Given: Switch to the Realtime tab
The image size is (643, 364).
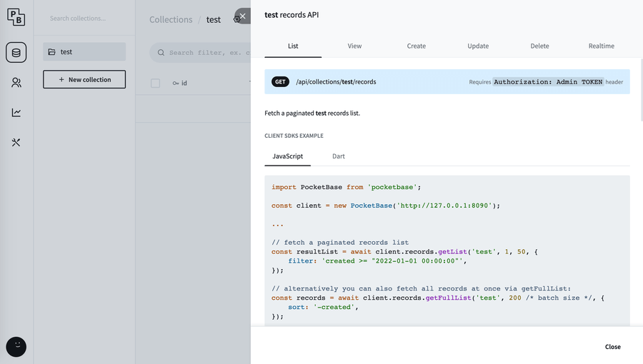Looking at the screenshot, I should [x=601, y=46].
